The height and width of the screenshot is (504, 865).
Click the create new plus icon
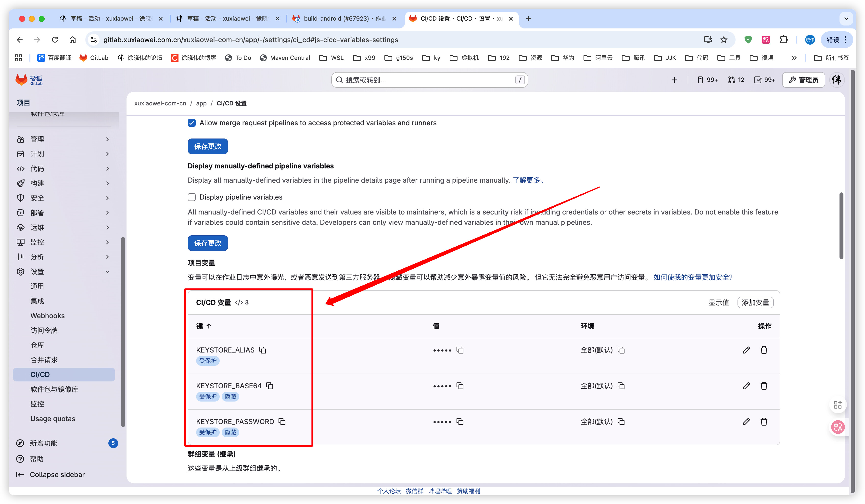pyautogui.click(x=674, y=80)
